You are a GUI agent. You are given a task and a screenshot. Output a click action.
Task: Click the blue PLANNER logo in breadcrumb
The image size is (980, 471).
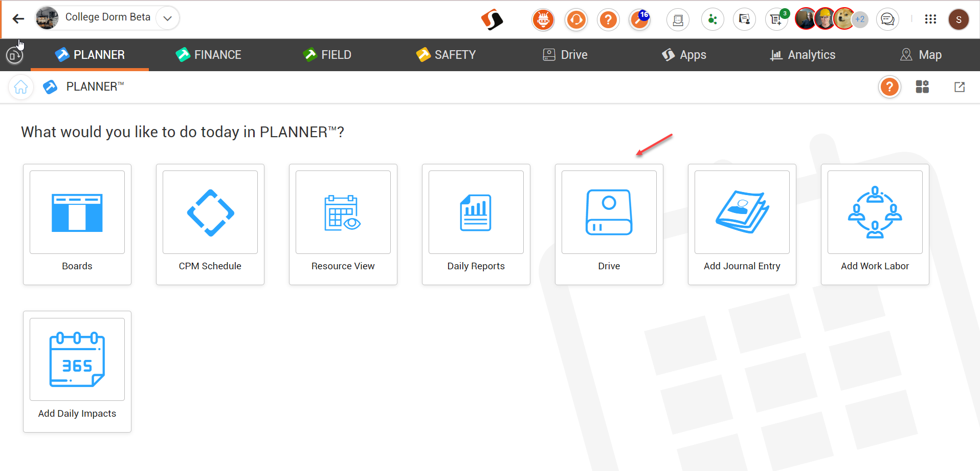pyautogui.click(x=50, y=87)
